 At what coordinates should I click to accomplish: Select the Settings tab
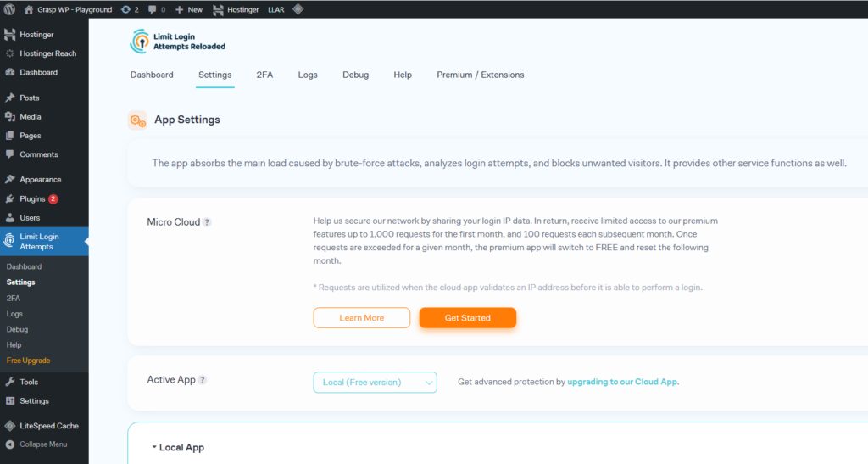pos(214,75)
